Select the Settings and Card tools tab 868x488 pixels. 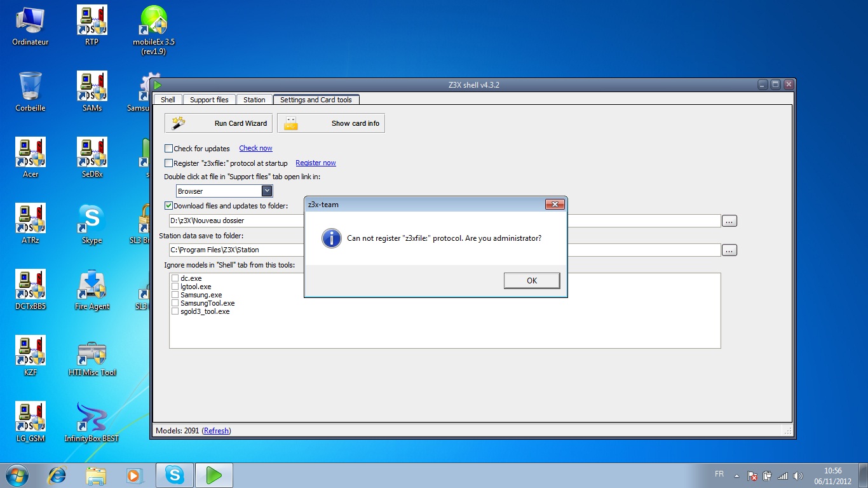[x=316, y=100]
